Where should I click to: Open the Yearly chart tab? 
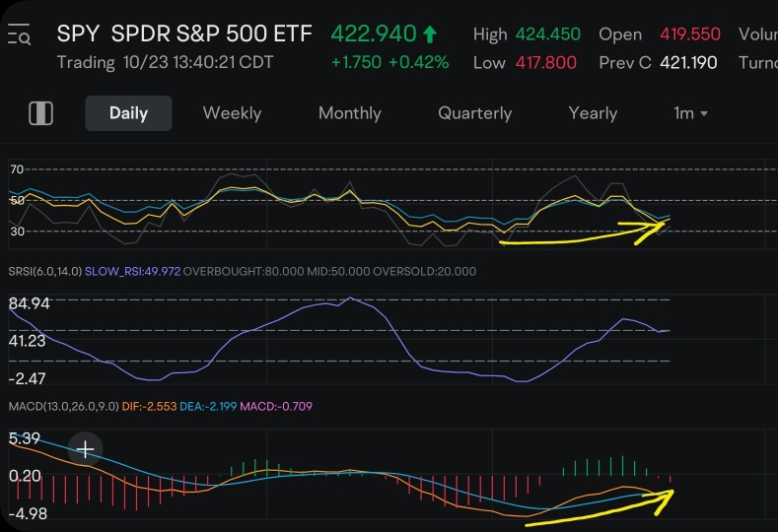click(x=593, y=113)
